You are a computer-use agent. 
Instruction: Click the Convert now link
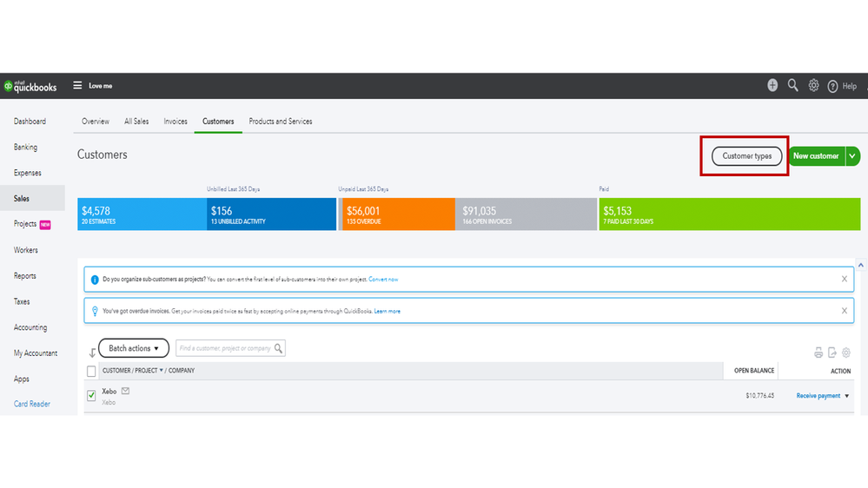pos(383,280)
